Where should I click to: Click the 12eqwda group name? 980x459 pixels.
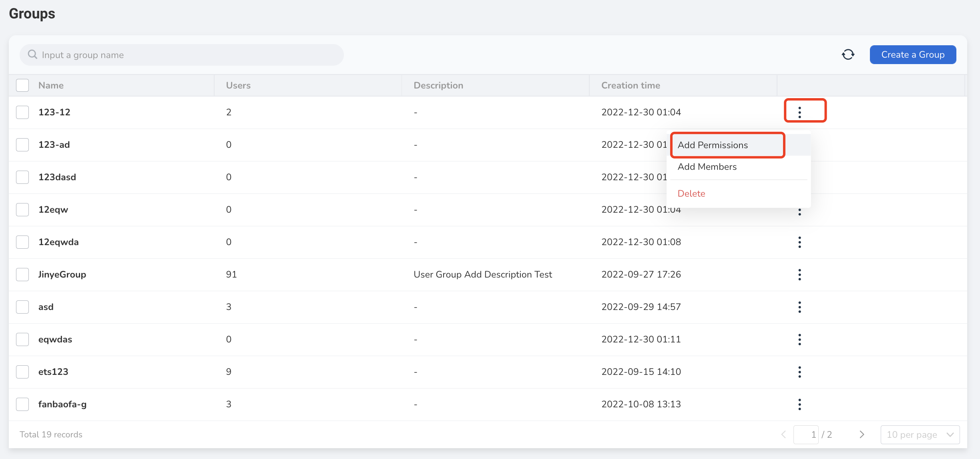[58, 242]
